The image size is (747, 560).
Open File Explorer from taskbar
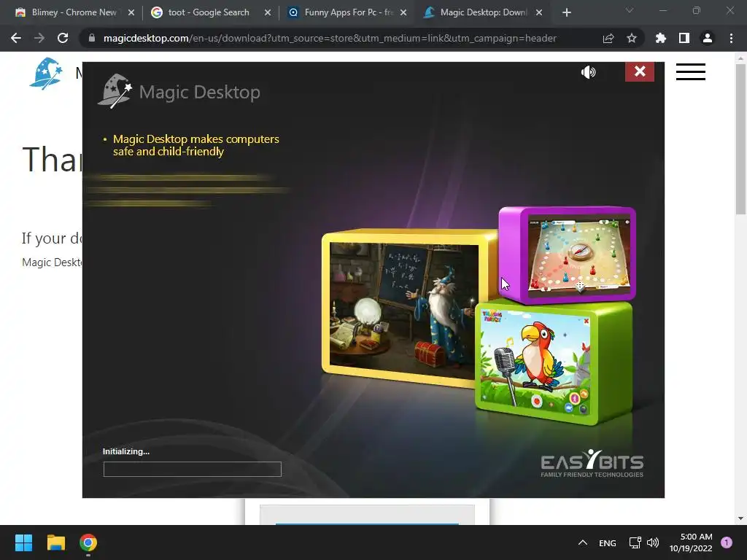click(x=55, y=542)
